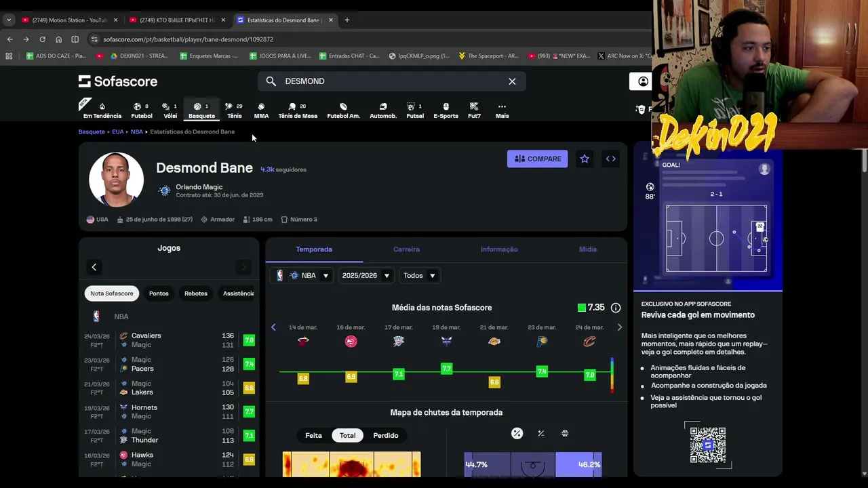Select the plus-minus shot zone view
The width and height of the screenshot is (868, 488).
(x=540, y=434)
